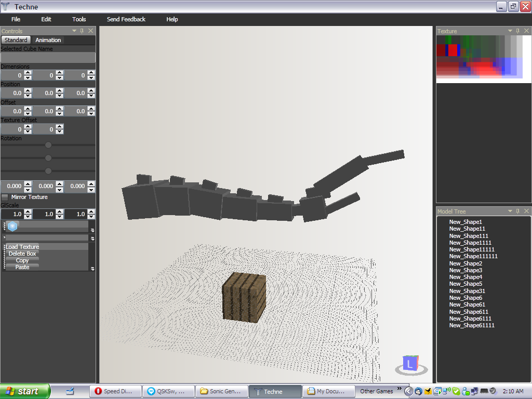Click the Paste button in the Controls panel
Screen dimensions: 532x399
pyautogui.click(x=22, y=267)
